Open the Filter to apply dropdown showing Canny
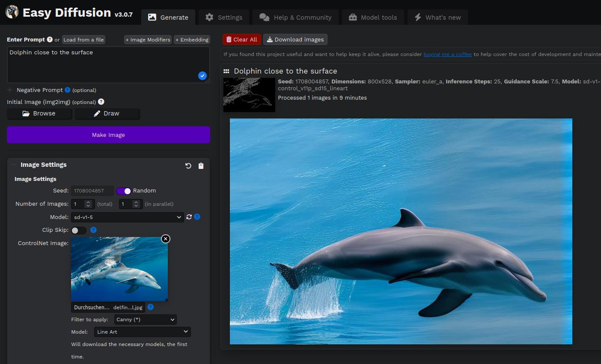 pos(145,320)
